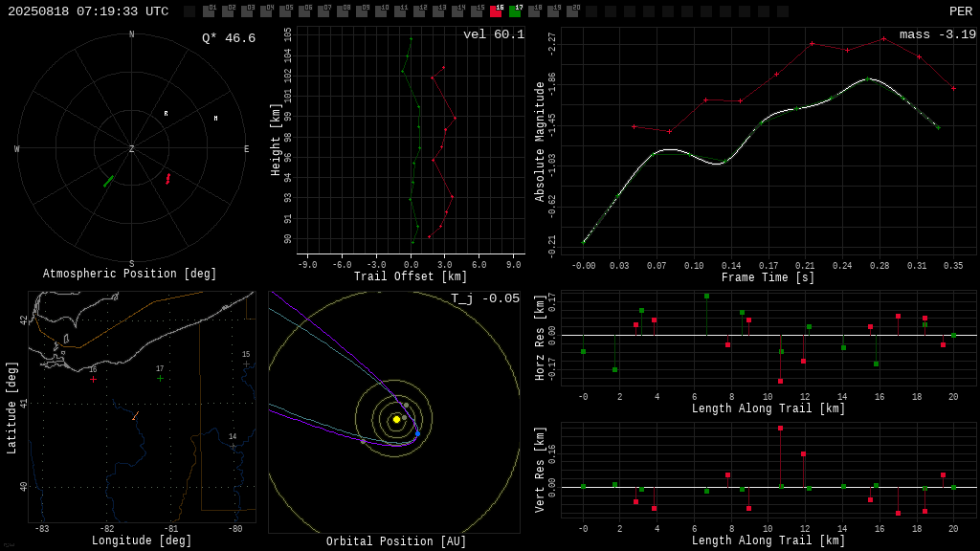Image resolution: width=980 pixels, height=551 pixels.
Task: Select station indicator 07 in top bar
Action: coord(323,11)
